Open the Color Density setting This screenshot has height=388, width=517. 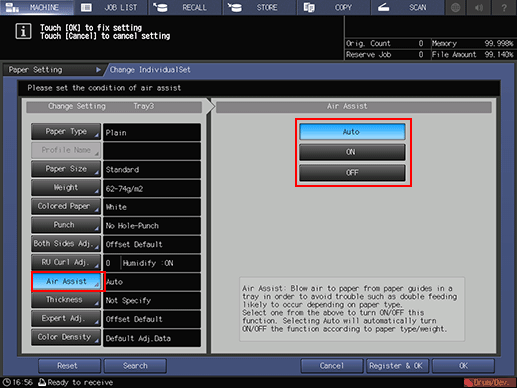pyautogui.click(x=66, y=337)
